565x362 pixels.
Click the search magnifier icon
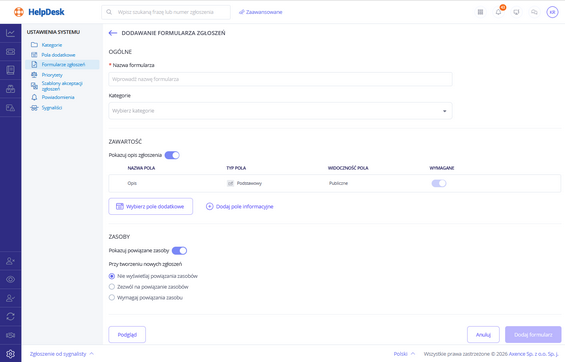coord(109,12)
